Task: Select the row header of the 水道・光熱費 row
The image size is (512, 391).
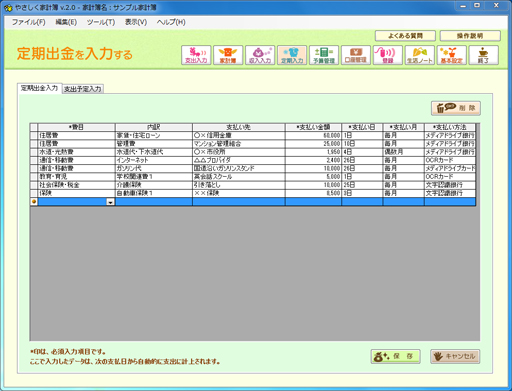Action: pyautogui.click(x=34, y=152)
